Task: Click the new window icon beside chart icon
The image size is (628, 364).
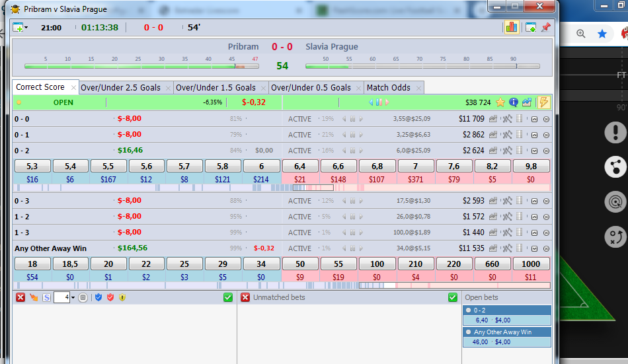Action: (x=531, y=27)
